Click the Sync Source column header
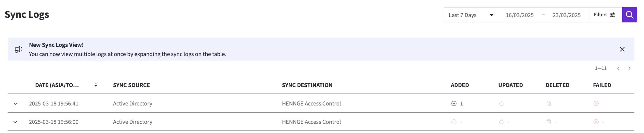Viewport: 644px width, 133px height. pos(131,85)
